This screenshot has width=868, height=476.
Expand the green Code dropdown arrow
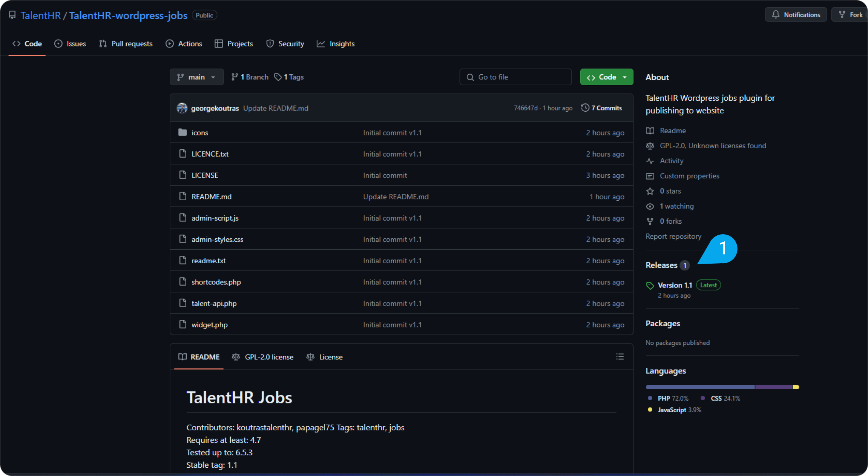tap(625, 77)
